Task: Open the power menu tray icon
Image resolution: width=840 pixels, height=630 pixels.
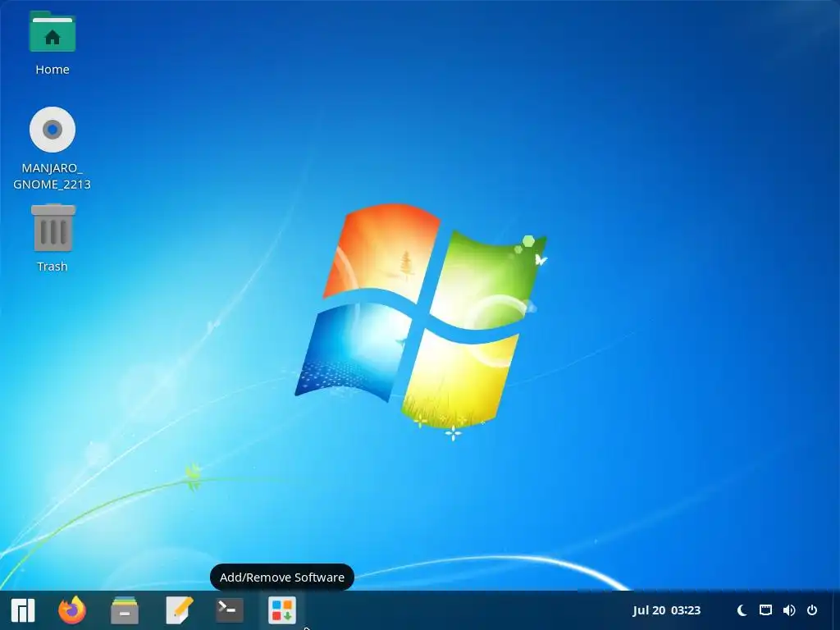Action: click(x=812, y=610)
